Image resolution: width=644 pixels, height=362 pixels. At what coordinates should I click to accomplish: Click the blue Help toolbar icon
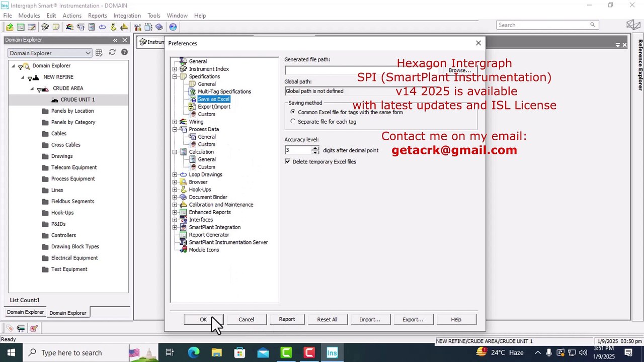[x=173, y=27]
